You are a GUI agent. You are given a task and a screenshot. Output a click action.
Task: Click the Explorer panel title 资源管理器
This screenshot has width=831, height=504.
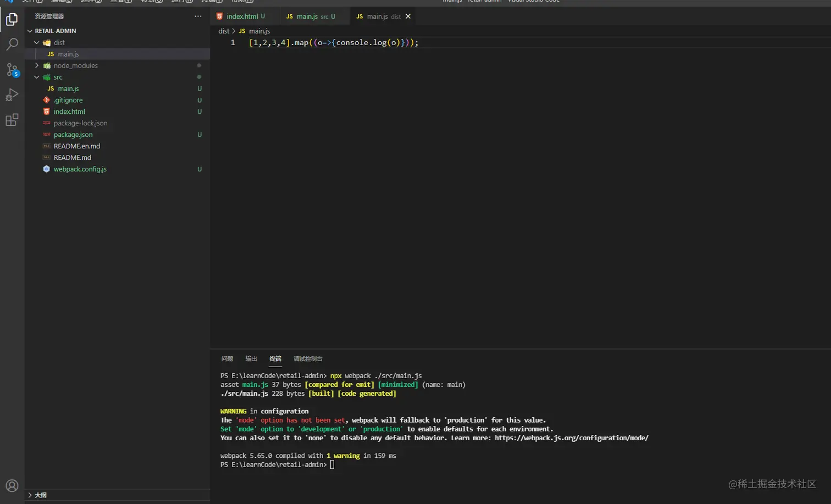pos(49,16)
